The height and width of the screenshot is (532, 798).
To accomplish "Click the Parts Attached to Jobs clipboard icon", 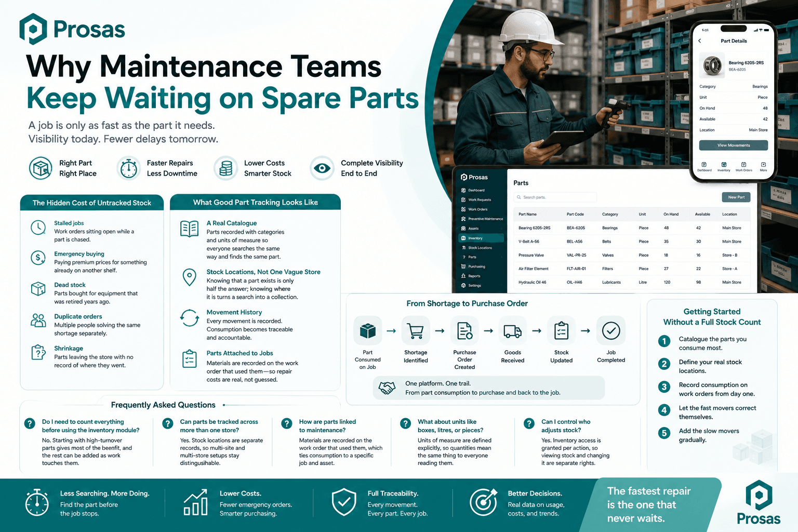I will coord(190,359).
